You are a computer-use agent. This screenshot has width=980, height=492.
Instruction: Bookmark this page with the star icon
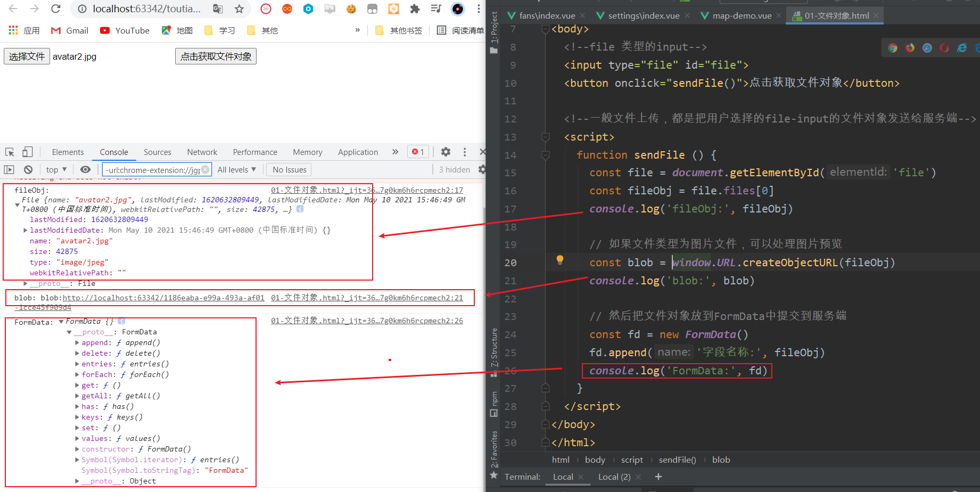coord(239,9)
